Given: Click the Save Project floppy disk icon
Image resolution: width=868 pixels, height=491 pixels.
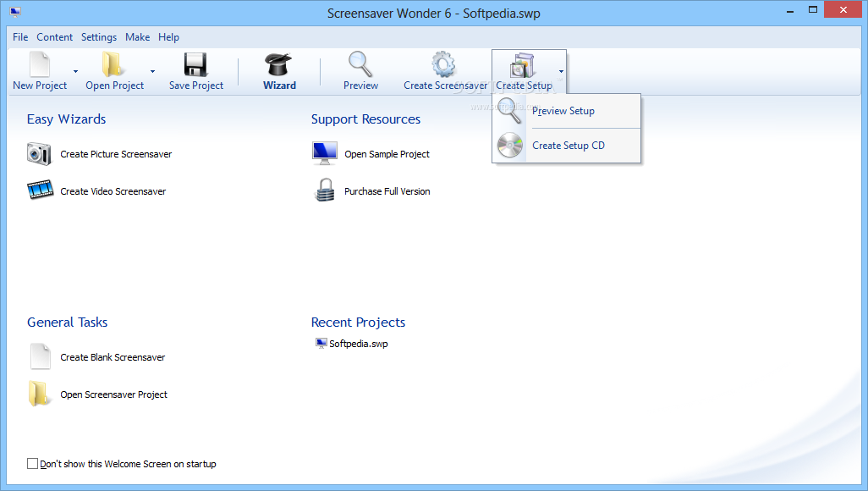Looking at the screenshot, I should (195, 64).
